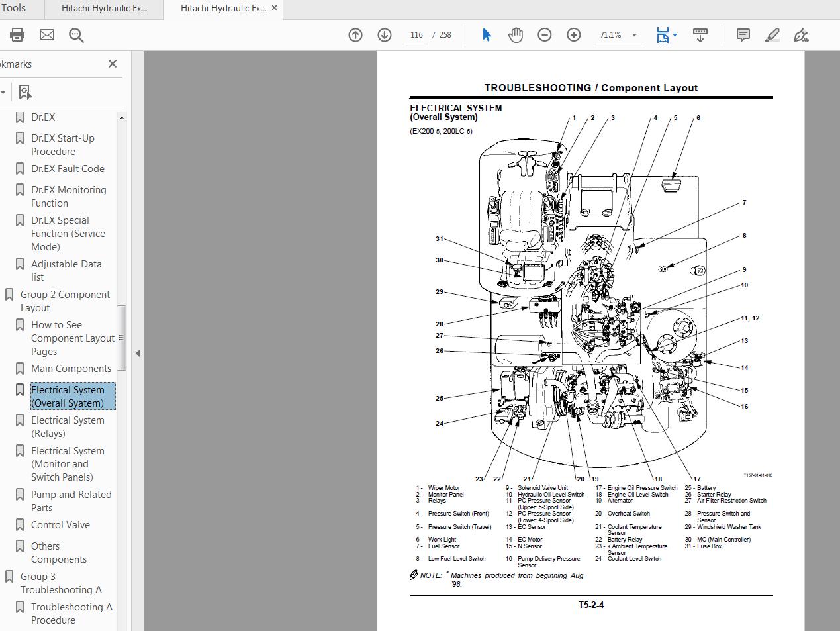The image size is (840, 631).
Task: Collapse the Bookmarks panel with the side arrow
Action: point(137,354)
